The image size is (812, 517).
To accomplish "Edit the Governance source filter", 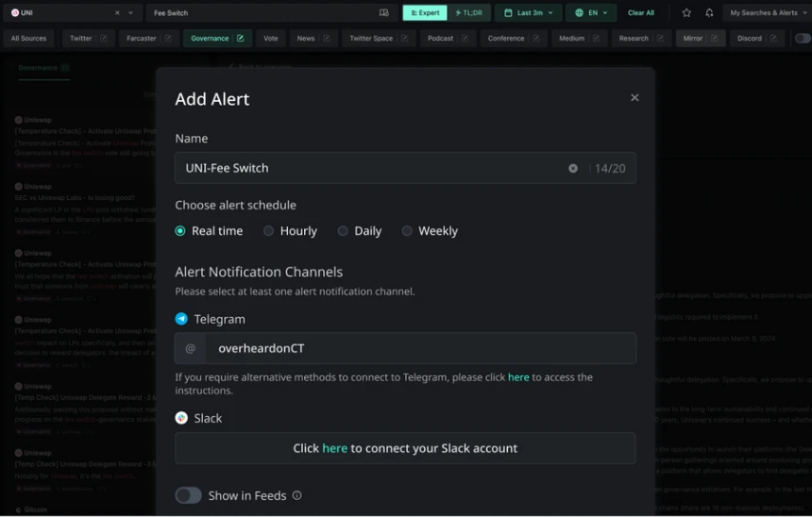I will point(240,39).
